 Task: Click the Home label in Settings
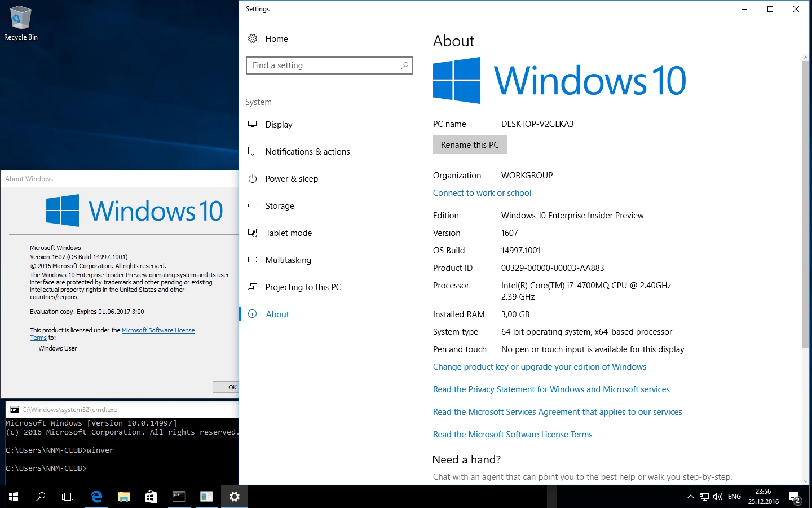276,39
